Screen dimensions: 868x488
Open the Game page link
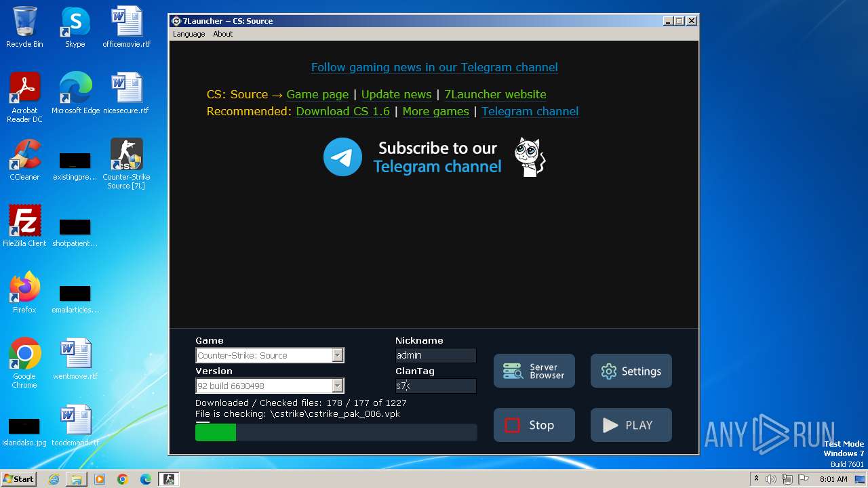point(317,94)
